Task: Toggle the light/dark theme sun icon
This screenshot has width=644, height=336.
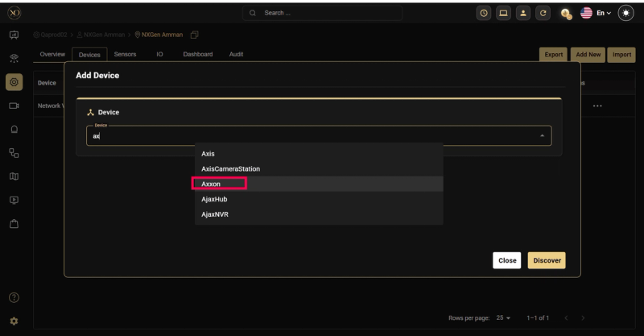Action: [x=626, y=13]
